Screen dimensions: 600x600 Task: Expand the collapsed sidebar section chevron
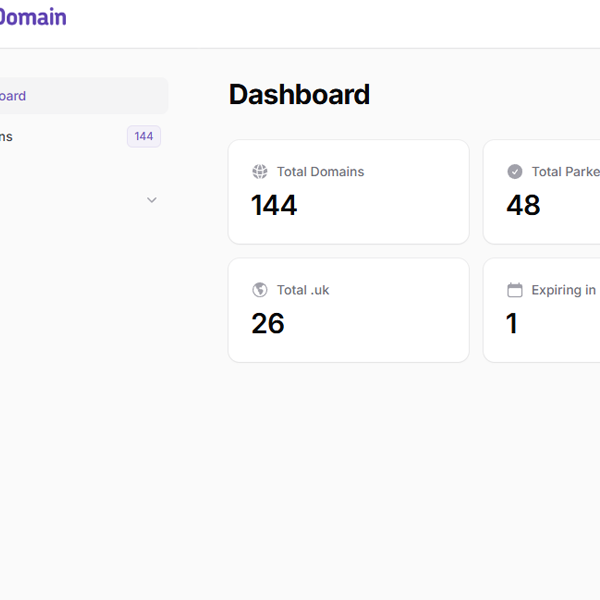tap(152, 200)
